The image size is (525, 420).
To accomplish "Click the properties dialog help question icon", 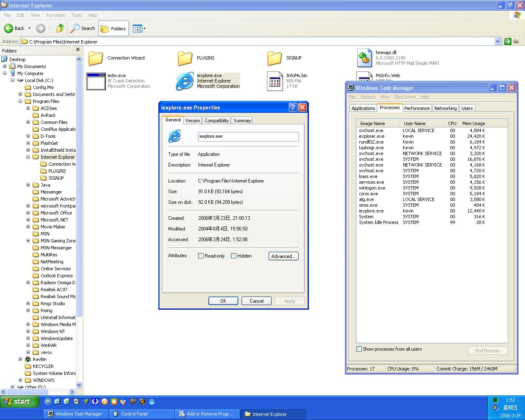I will coord(292,107).
